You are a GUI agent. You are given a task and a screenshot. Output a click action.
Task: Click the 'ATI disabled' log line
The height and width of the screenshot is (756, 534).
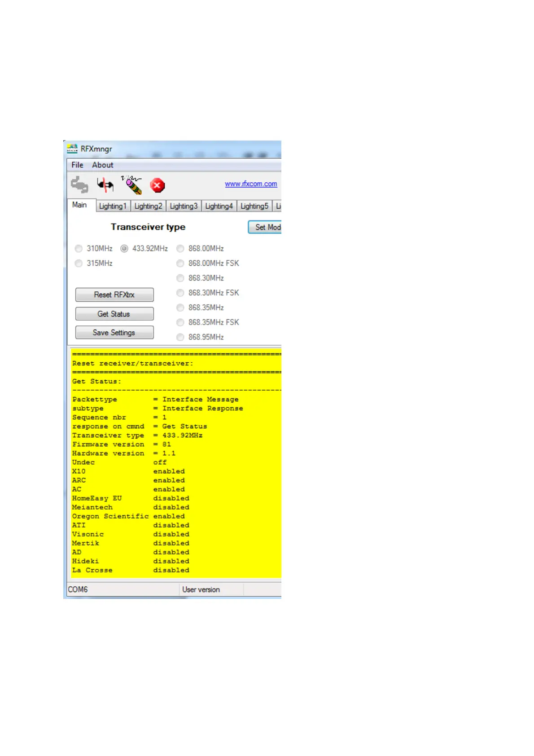pos(131,525)
